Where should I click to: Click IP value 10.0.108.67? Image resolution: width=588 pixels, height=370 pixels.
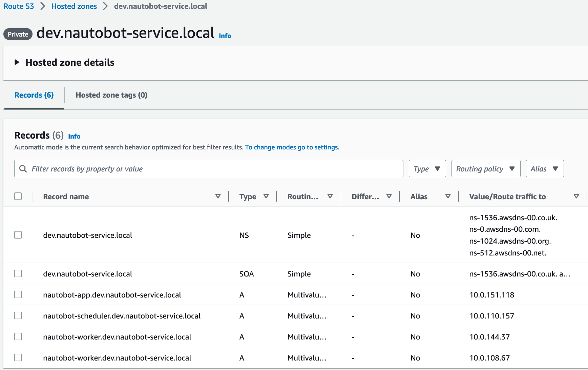tap(489, 358)
